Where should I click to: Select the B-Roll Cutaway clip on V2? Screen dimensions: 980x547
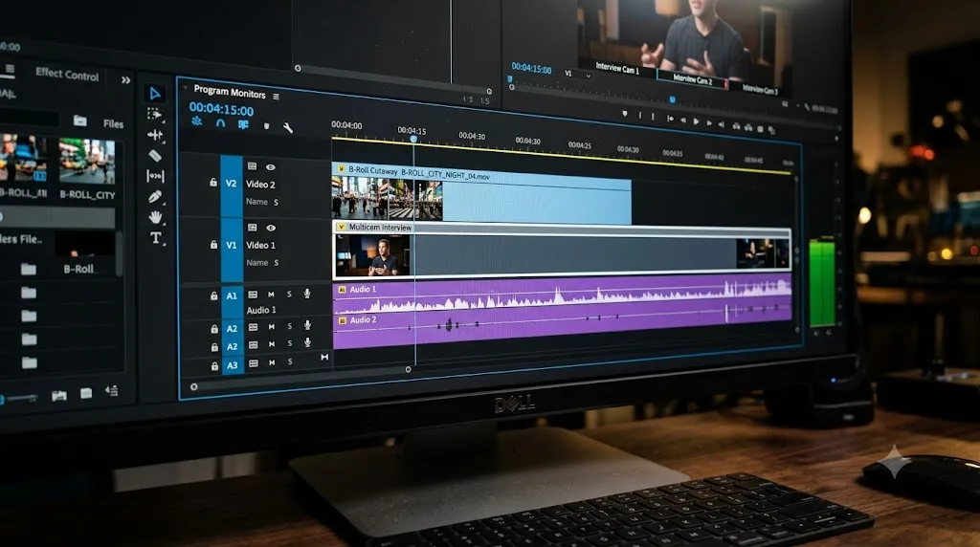(481, 194)
